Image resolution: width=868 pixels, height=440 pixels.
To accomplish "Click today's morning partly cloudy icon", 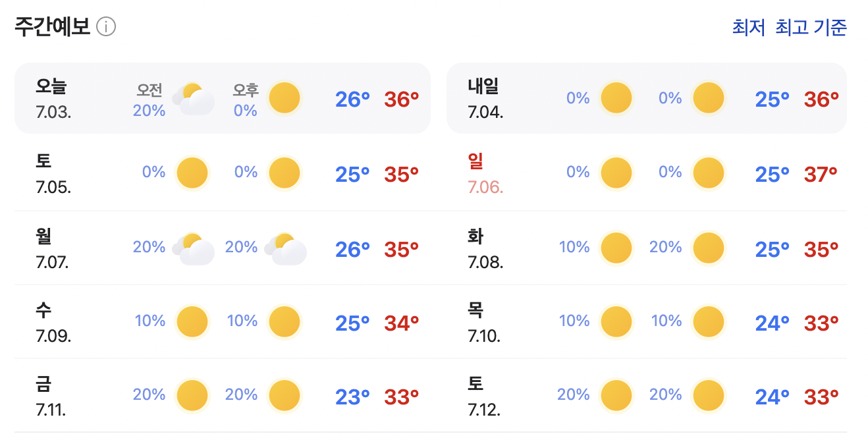I will (x=193, y=99).
